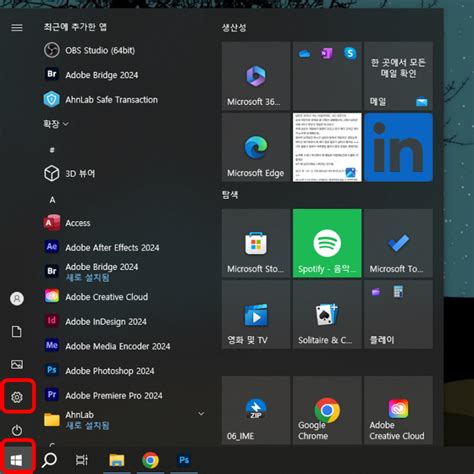Click the 탐색 group heading
Image resolution: width=474 pixels, height=474 pixels.
[230, 195]
